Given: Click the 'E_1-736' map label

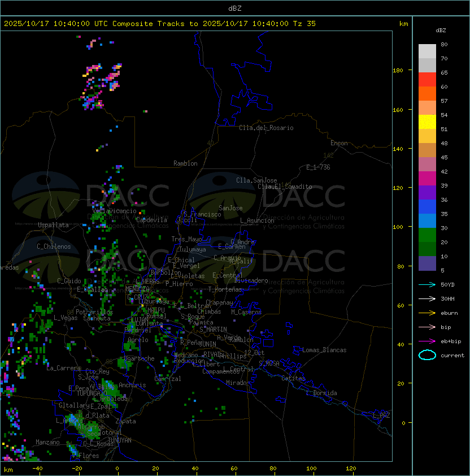Looking at the screenshot, I should click(318, 167).
